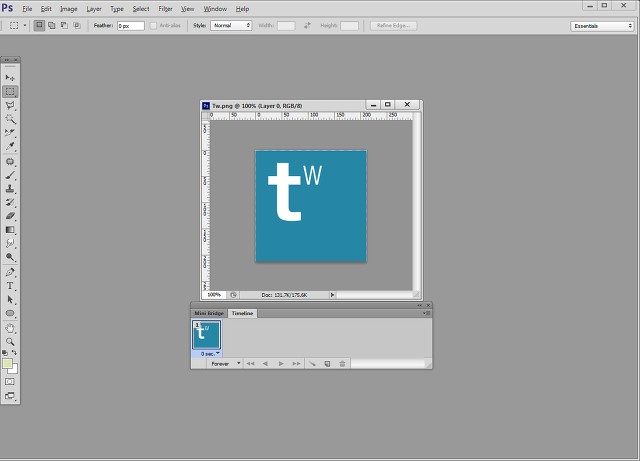The image size is (640, 461).
Task: Set the foreground color swatch
Action: pos(7,363)
